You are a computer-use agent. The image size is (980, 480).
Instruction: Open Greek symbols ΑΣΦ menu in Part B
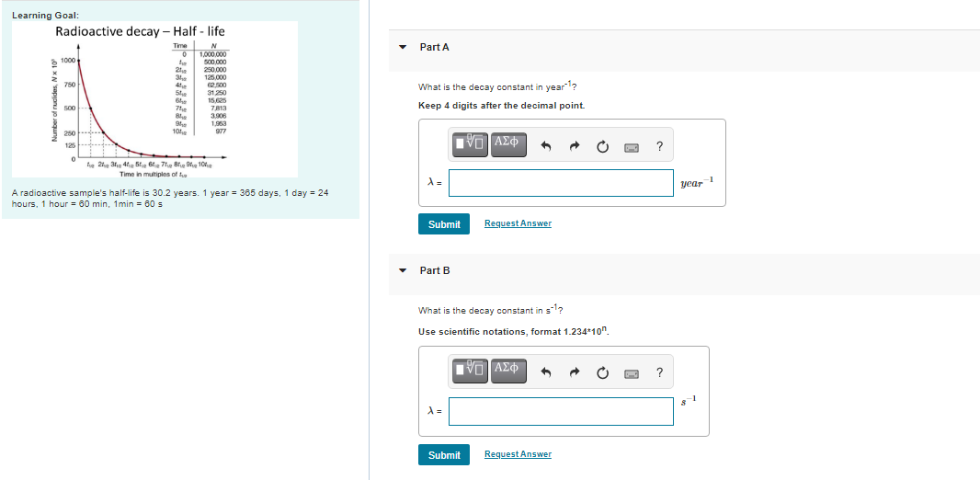point(508,370)
